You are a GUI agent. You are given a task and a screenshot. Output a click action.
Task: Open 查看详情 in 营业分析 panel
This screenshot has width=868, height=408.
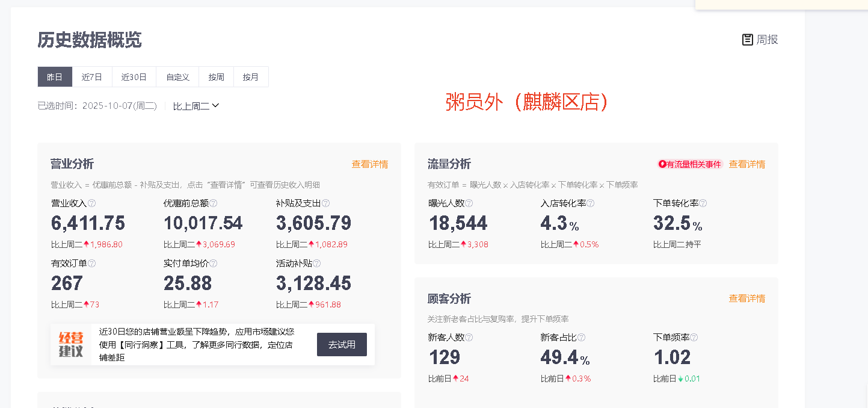tap(369, 164)
